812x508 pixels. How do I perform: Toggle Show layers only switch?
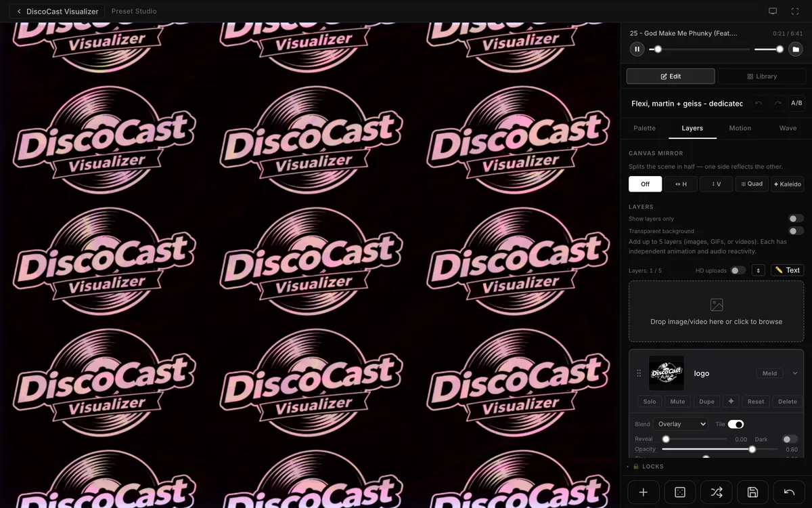tap(796, 219)
